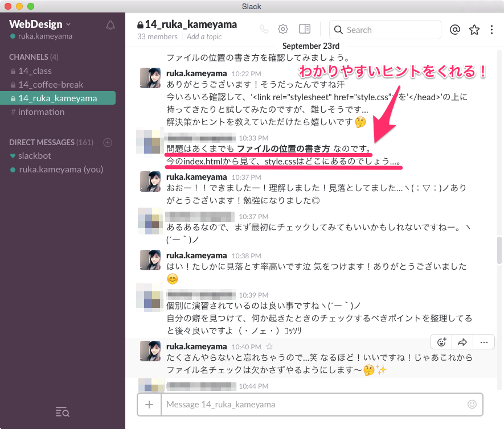Open emoji picker in message box
This screenshot has width=504, height=429.
[x=472, y=405]
